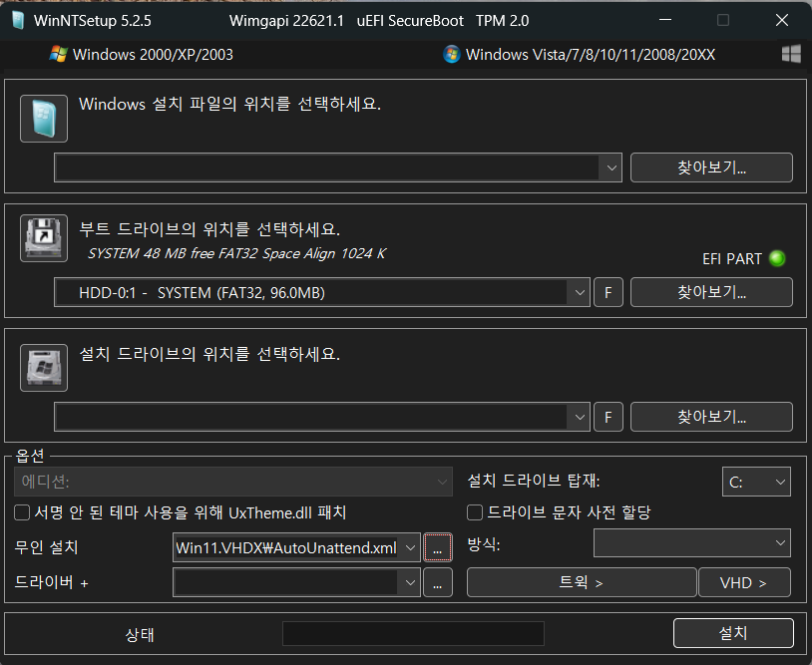Viewport: 812px width, 665px height.
Task: Click the SYSTEM 48 MB free FAT32 info text
Action: (x=237, y=253)
